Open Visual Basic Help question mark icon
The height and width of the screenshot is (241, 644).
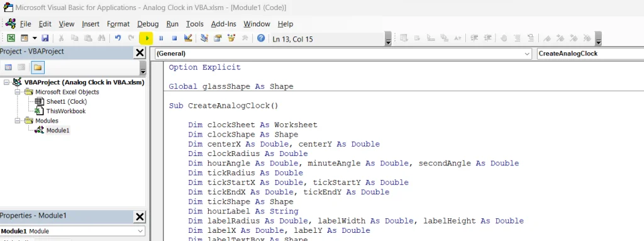261,38
